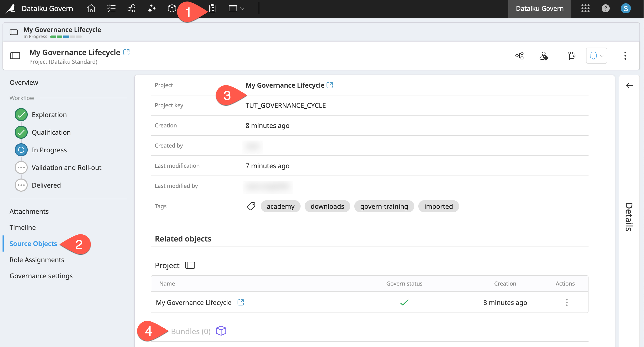
Task: Click the Qualification green check icon
Action: tap(21, 132)
